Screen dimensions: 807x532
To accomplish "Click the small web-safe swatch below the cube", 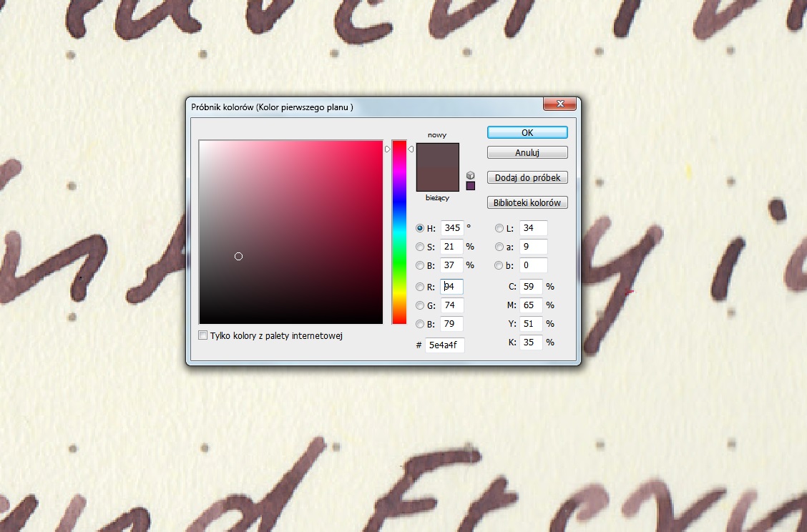I will [x=470, y=186].
